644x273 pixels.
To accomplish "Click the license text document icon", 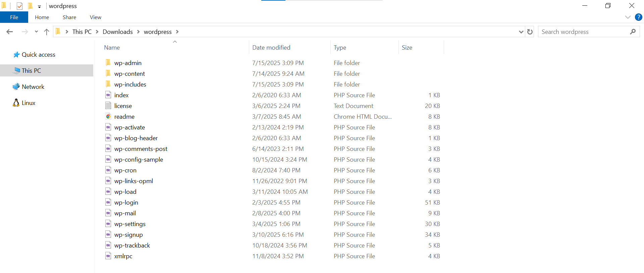I will click(108, 106).
